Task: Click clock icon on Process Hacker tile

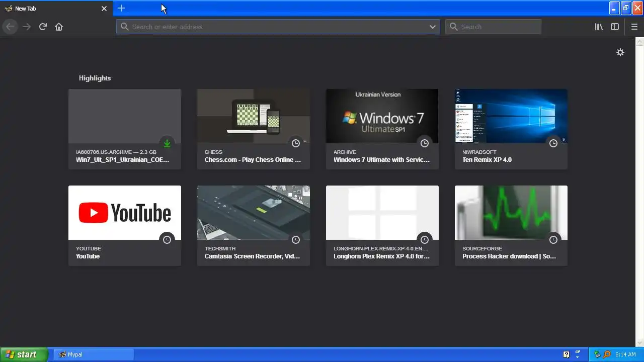Action: (x=553, y=240)
